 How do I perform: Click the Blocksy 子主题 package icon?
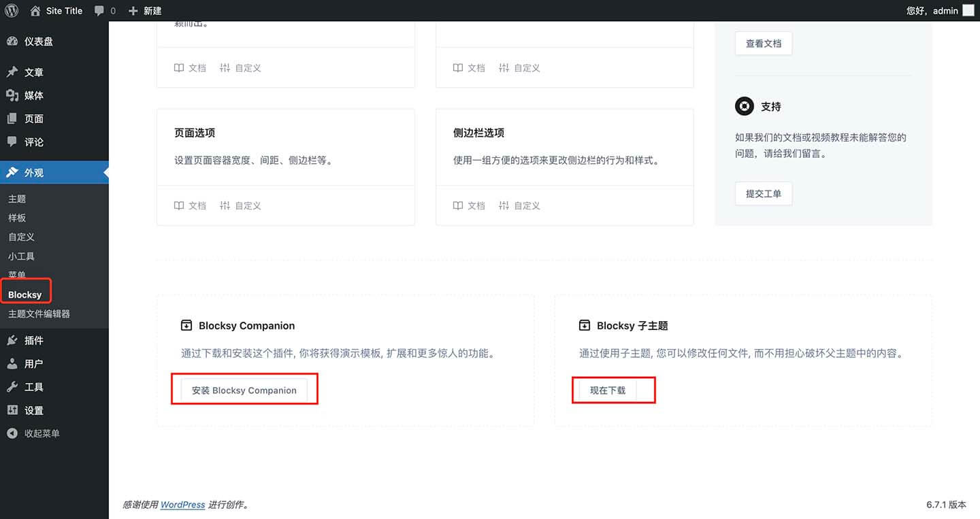click(585, 325)
